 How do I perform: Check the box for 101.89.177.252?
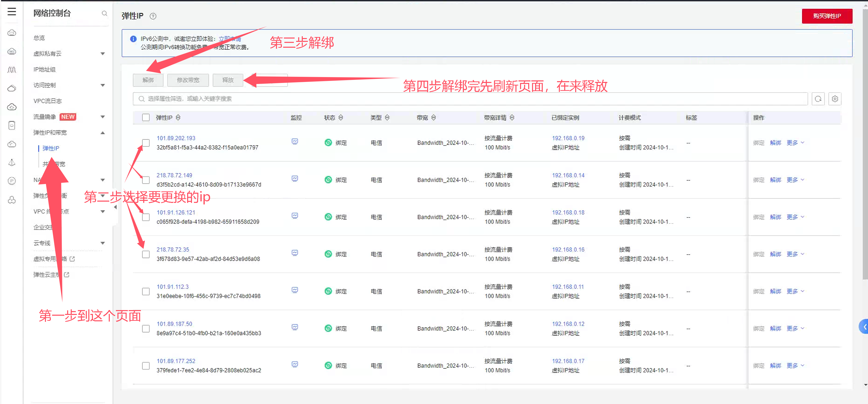click(146, 365)
